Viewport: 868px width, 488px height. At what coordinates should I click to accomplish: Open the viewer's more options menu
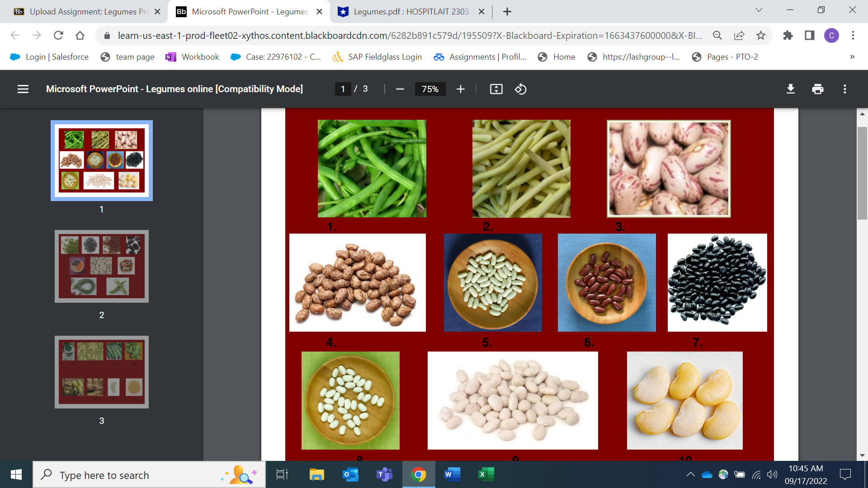[x=844, y=89]
